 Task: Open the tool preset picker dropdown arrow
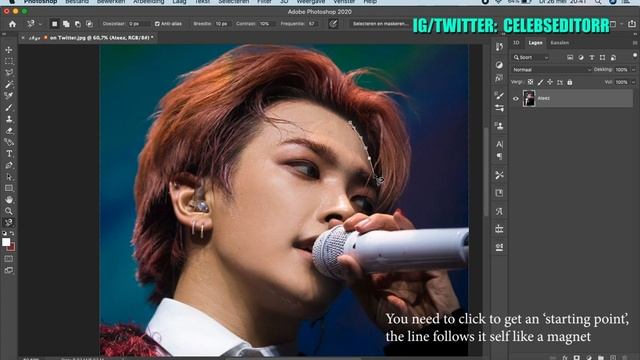pyautogui.click(x=40, y=24)
